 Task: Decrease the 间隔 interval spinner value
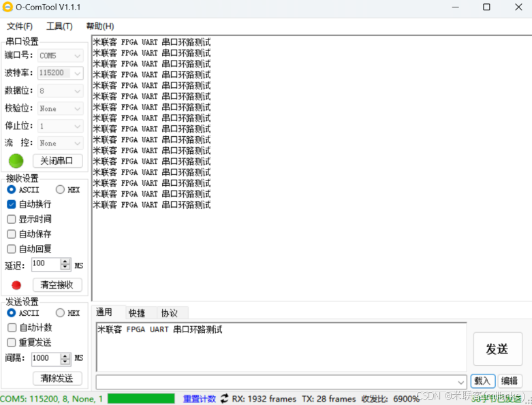click(65, 361)
